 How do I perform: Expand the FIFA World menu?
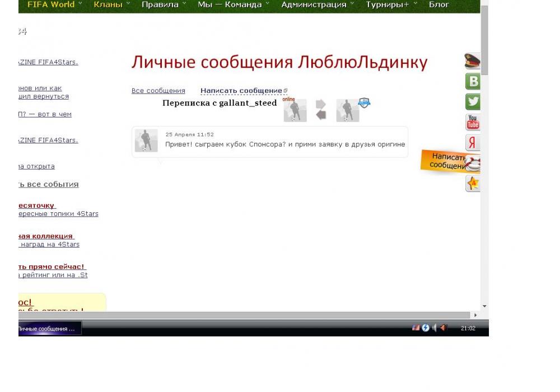pyautogui.click(x=51, y=4)
